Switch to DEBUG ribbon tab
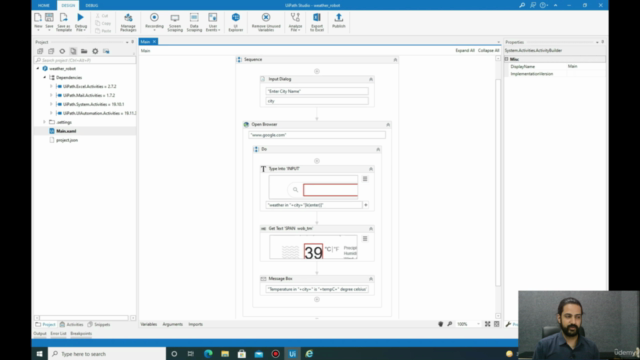Screen dimensions: 640x360 (x=91, y=5)
